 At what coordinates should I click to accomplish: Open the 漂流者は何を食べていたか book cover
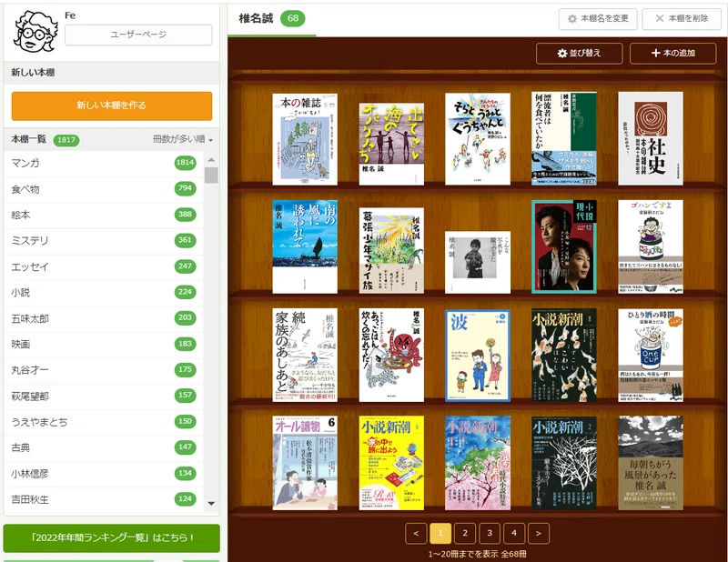point(563,138)
